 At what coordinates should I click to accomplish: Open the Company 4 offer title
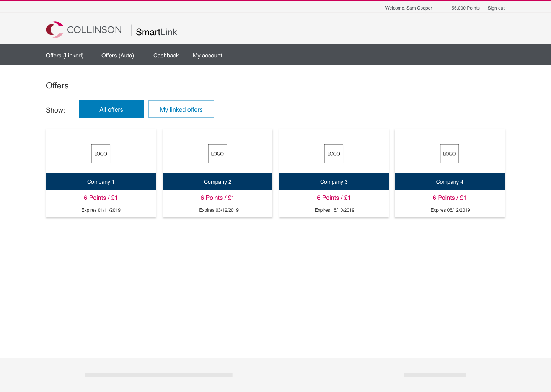[x=450, y=182]
